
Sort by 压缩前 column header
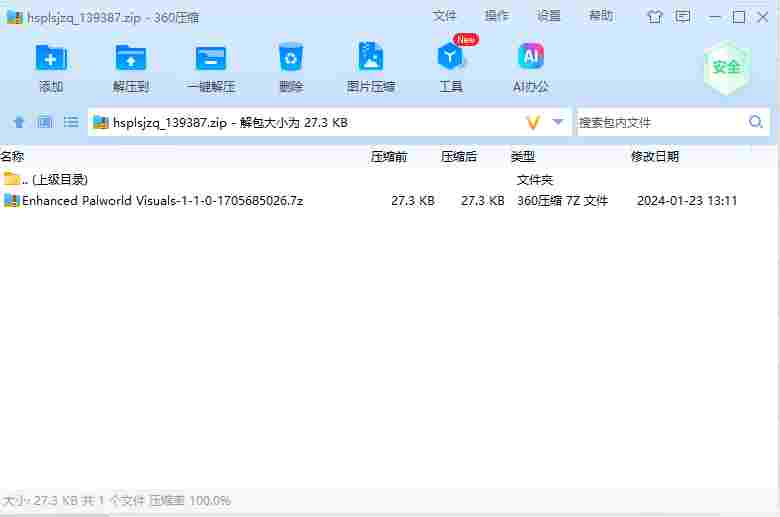(x=389, y=157)
